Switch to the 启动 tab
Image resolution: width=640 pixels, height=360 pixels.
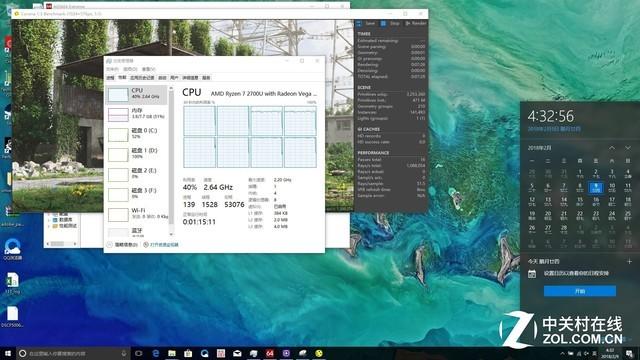[x=162, y=78]
